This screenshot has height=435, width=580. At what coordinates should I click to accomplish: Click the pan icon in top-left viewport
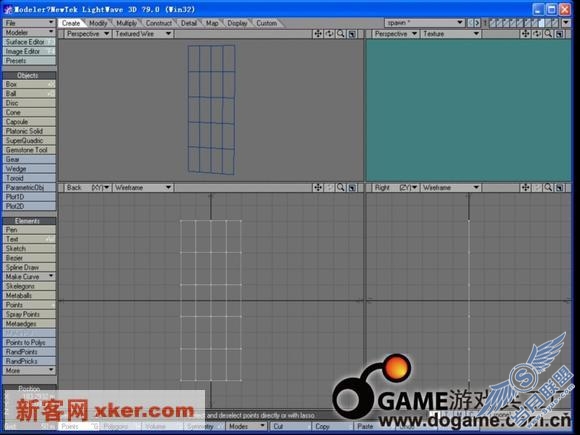point(318,34)
